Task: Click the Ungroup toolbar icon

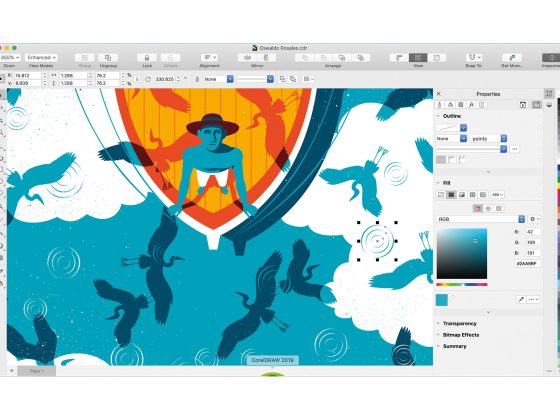Action: tap(108, 58)
